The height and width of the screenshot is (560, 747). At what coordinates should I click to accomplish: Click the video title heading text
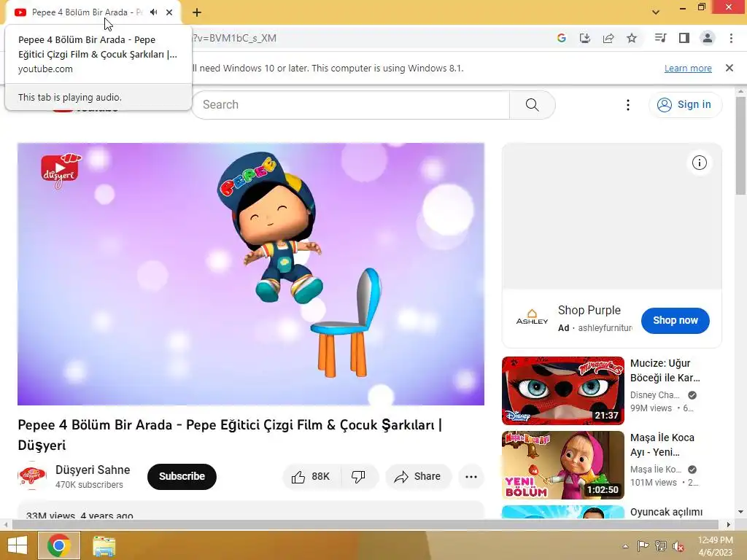pos(230,435)
